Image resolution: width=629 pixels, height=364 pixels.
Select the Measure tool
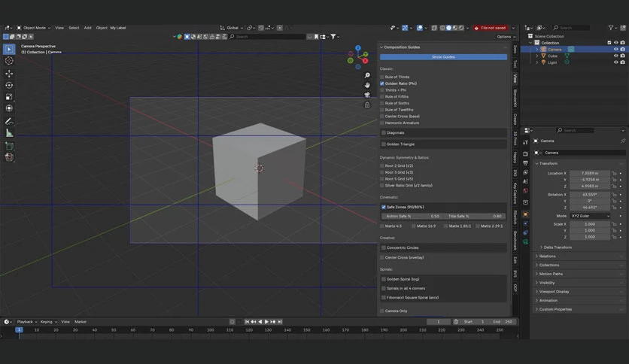9,133
